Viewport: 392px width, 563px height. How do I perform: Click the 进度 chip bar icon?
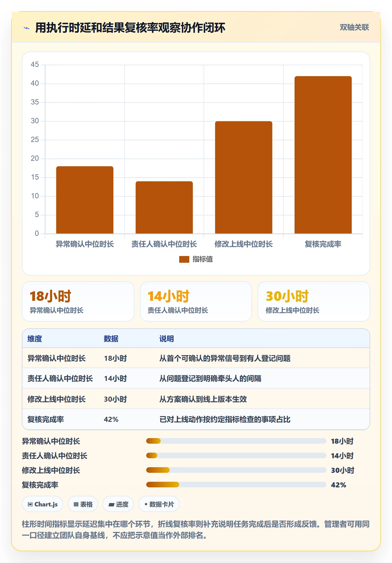click(x=111, y=505)
